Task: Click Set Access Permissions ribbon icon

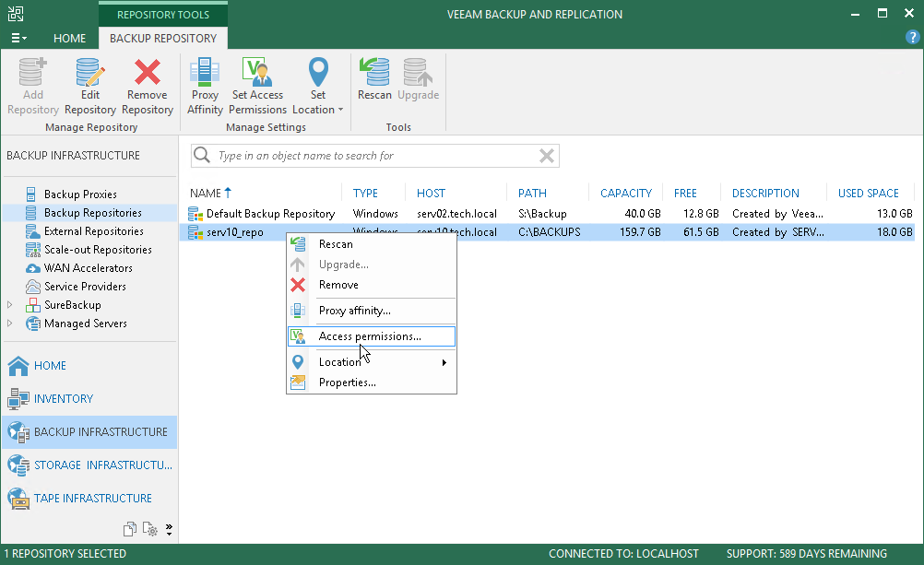Action: (x=257, y=72)
